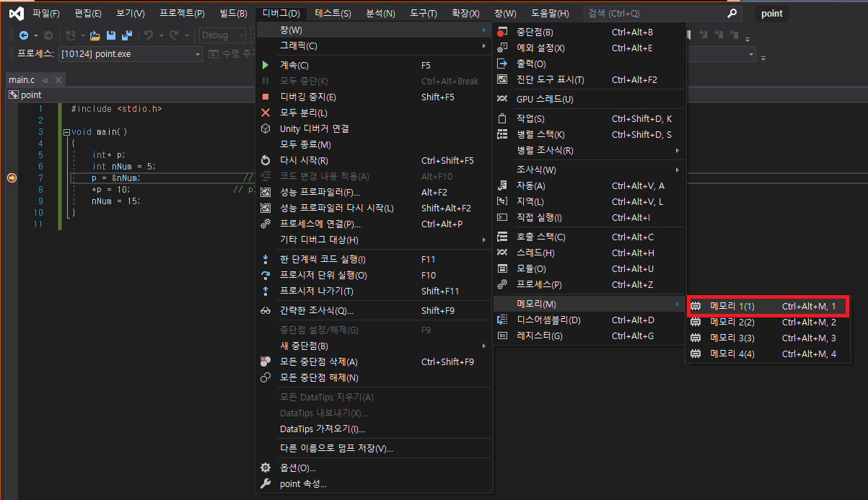Screen dimensions: 868x500
Task: Click the navigate backward arrow icon
Action: pos(24,35)
